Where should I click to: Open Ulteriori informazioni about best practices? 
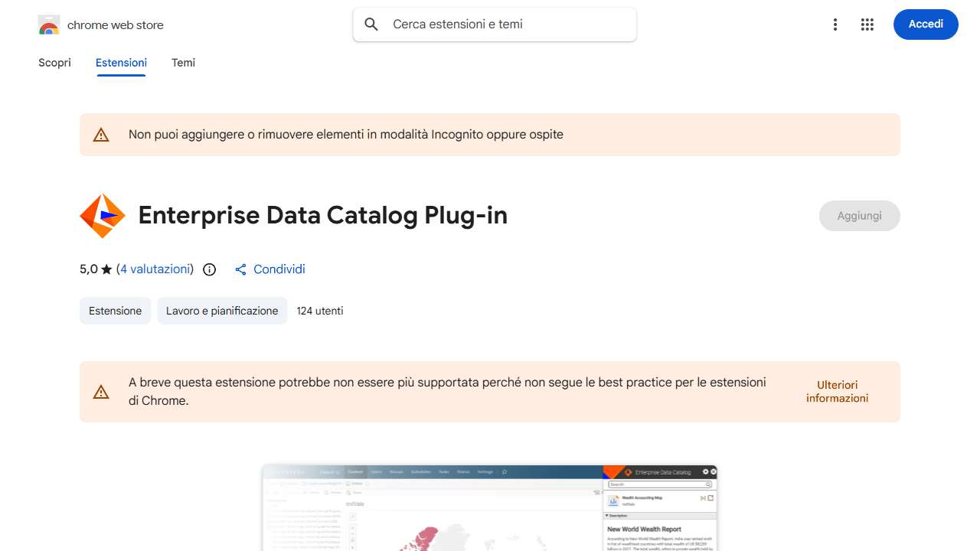click(x=836, y=391)
